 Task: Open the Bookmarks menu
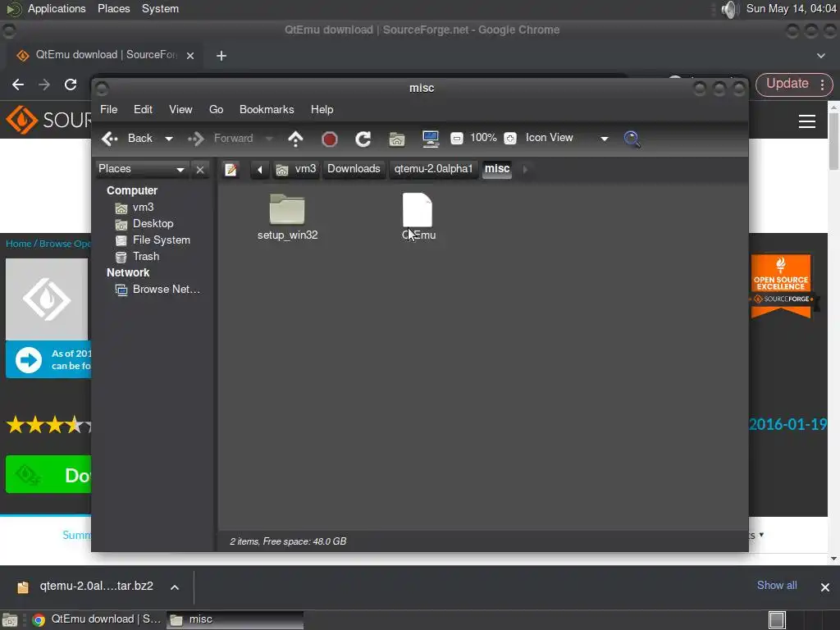pyautogui.click(x=267, y=109)
